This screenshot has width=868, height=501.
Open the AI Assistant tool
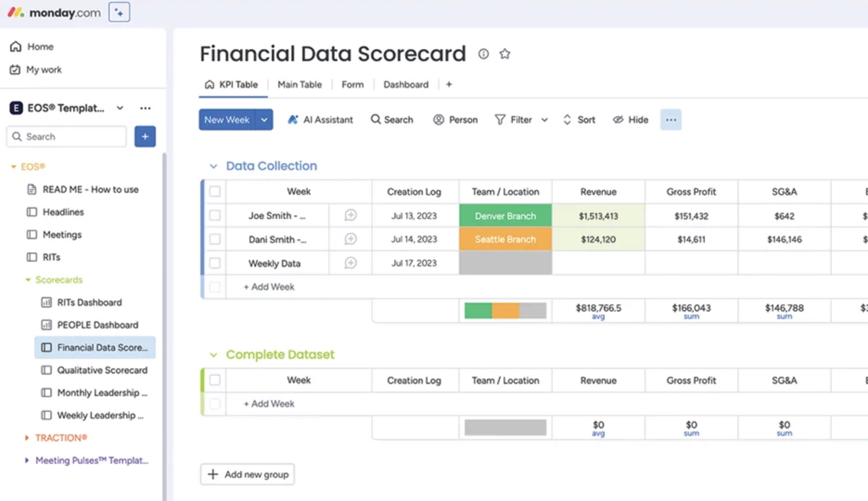pos(320,120)
